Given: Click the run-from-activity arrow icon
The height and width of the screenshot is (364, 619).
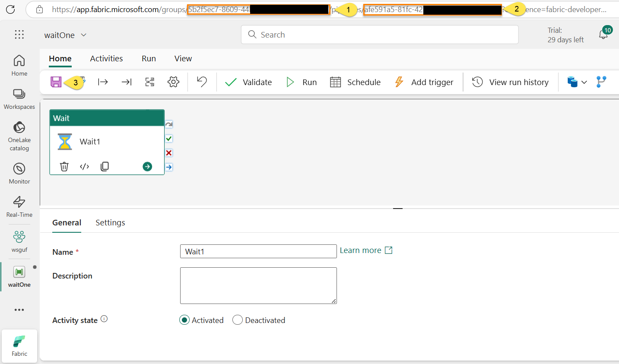Looking at the screenshot, I should coord(103,82).
